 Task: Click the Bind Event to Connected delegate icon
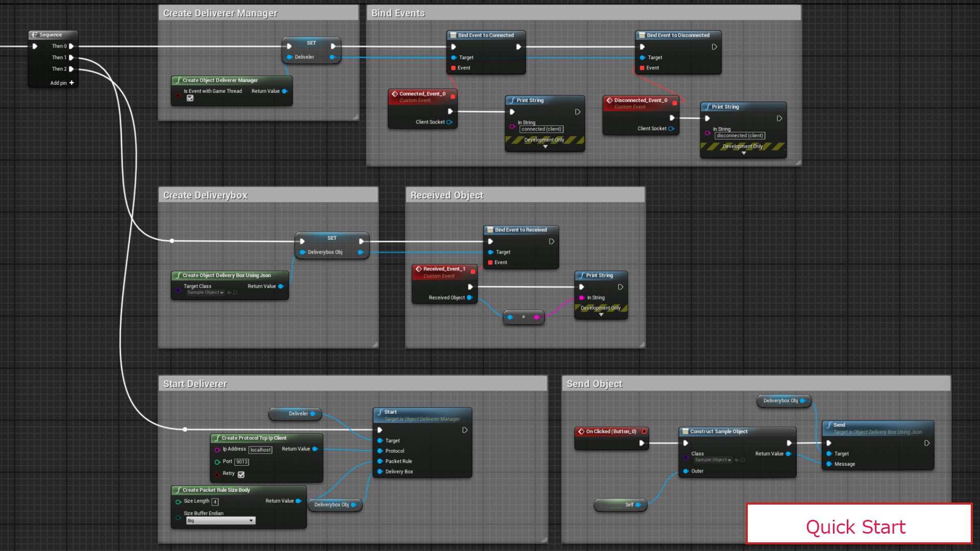[453, 35]
